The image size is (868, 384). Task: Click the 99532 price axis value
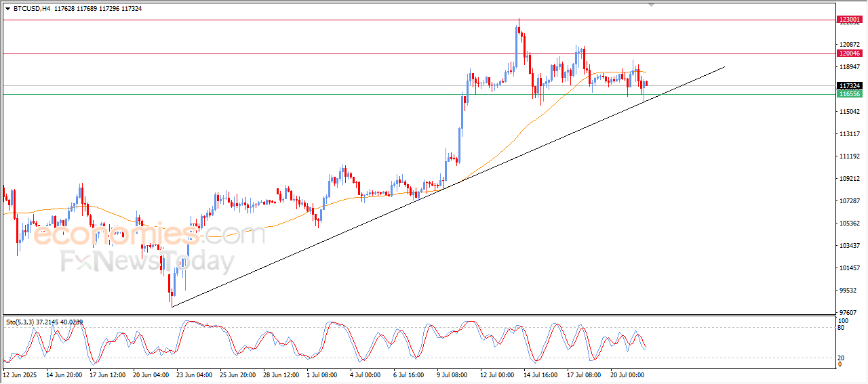[x=849, y=290]
